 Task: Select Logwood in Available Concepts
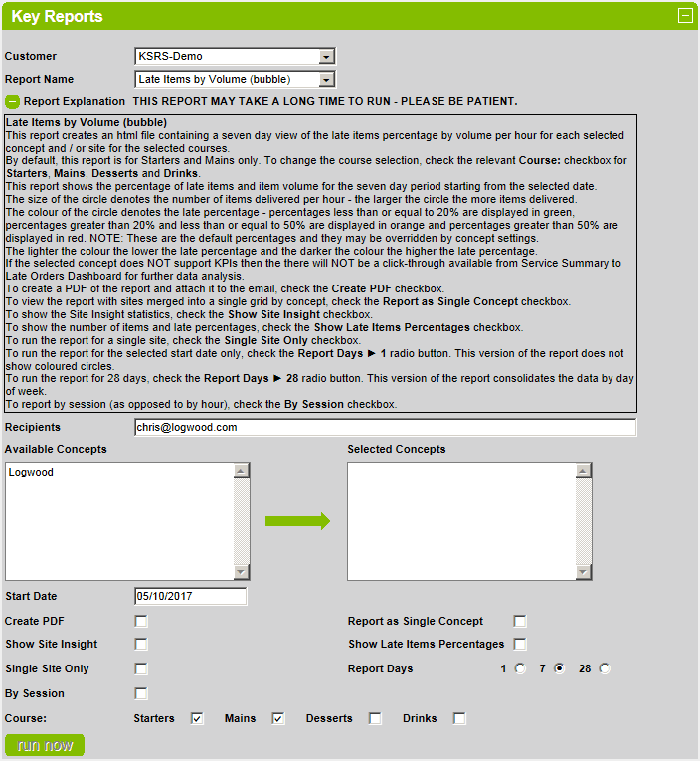click(x=32, y=473)
